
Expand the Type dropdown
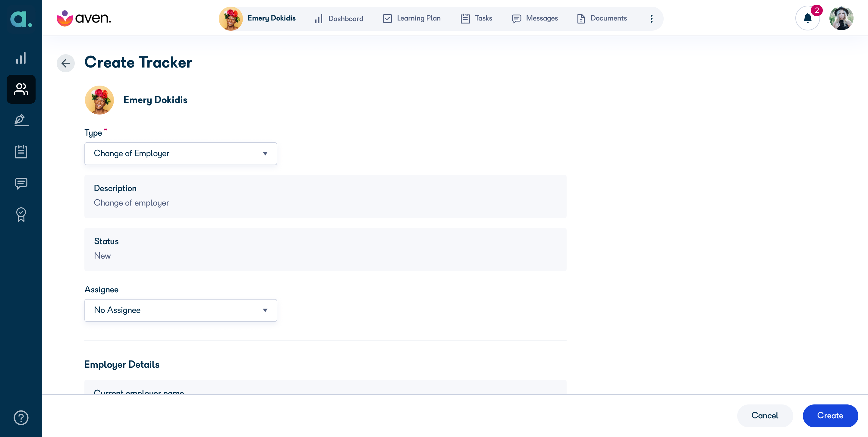click(181, 154)
